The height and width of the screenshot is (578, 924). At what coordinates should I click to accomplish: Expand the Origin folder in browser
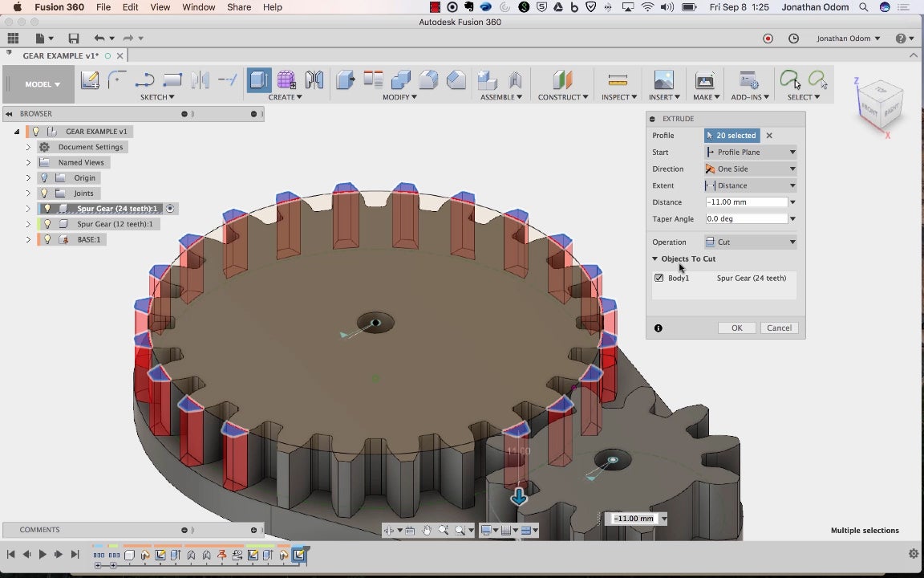coord(28,177)
